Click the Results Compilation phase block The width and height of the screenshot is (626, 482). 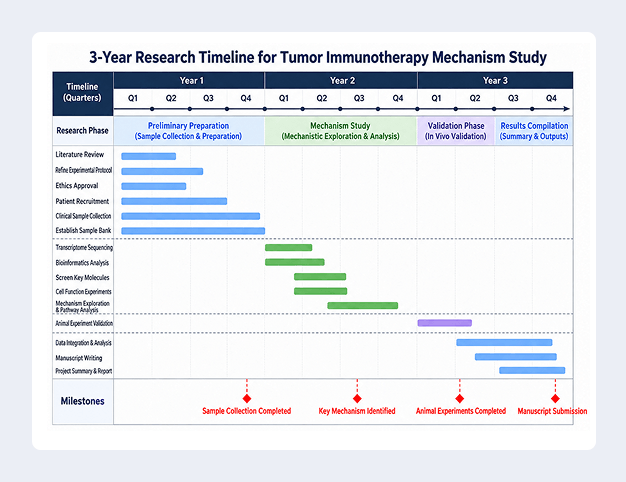(x=534, y=131)
